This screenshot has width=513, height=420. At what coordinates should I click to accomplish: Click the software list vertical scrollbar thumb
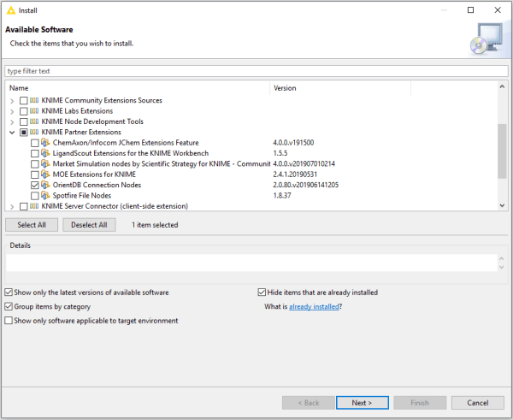point(502,151)
